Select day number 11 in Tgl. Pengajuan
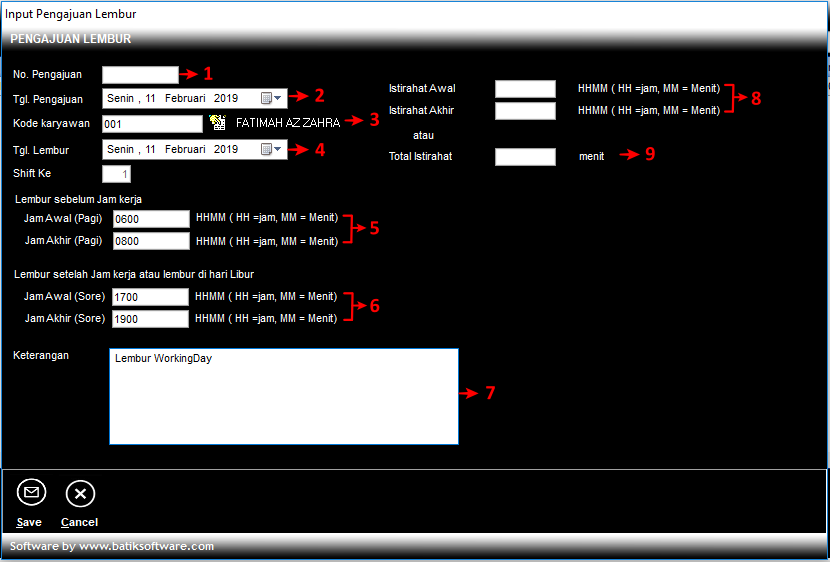830x562 pixels. (151, 98)
